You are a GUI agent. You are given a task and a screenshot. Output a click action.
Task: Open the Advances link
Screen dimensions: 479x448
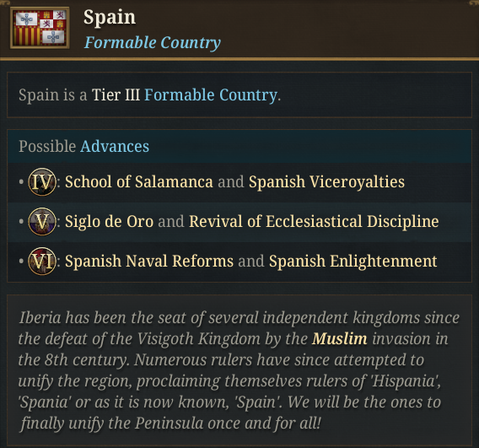coord(115,146)
